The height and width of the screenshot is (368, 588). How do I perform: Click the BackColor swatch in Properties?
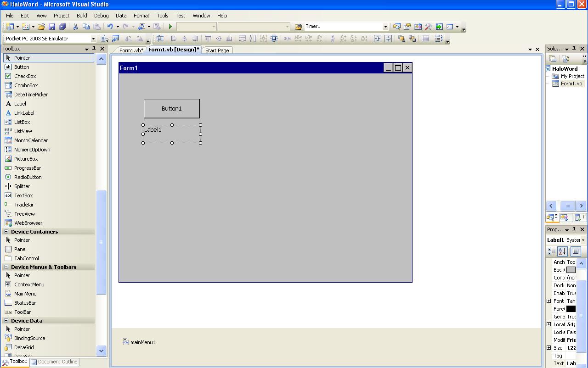pos(571,270)
